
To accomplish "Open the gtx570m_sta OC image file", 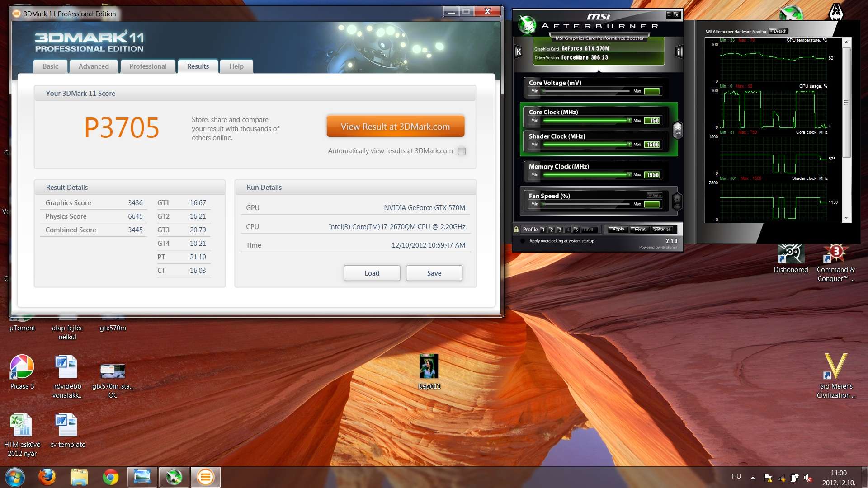I will coord(113,380).
